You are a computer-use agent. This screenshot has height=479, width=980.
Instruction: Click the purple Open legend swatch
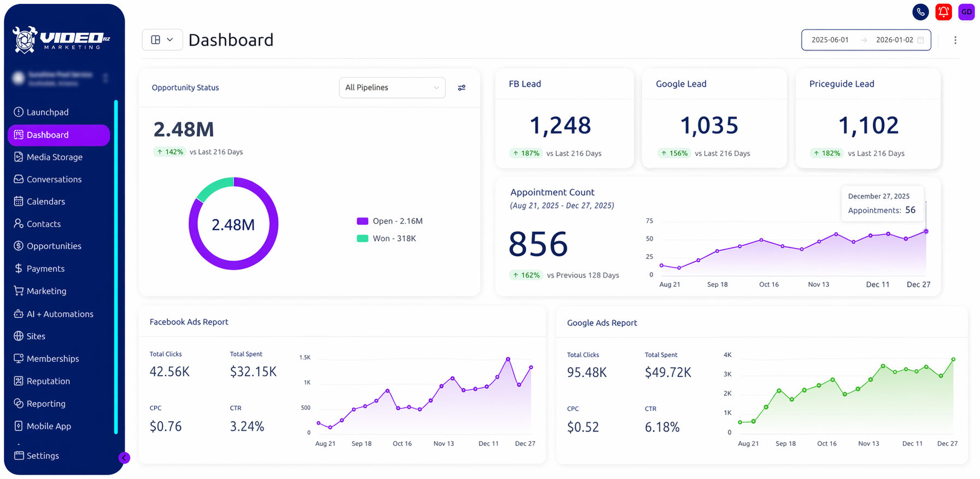tap(362, 221)
